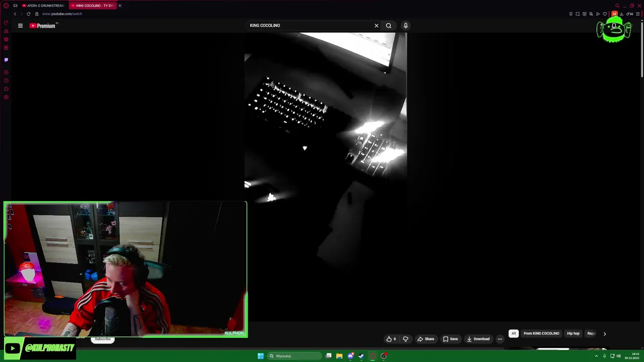Open Share options for video
The image size is (644, 362).
point(426,339)
